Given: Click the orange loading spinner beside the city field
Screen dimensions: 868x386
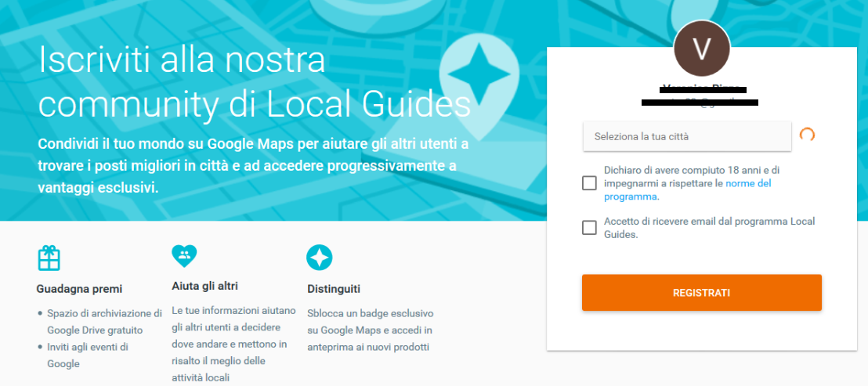Looking at the screenshot, I should (807, 135).
